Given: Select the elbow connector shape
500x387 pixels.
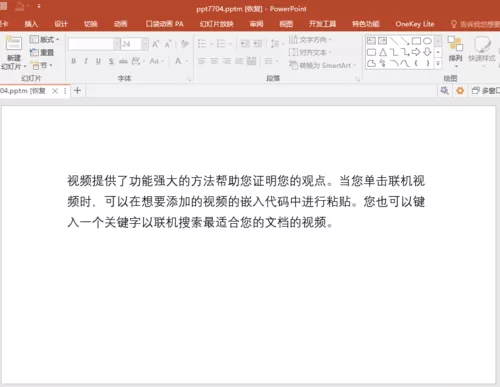Looking at the screenshot, I should pyautogui.click(x=394, y=52).
